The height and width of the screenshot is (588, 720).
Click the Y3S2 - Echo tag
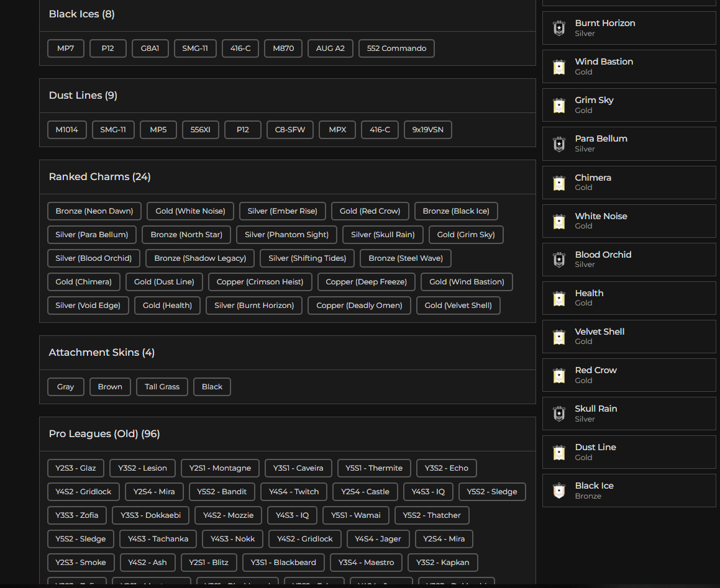pyautogui.click(x=446, y=468)
